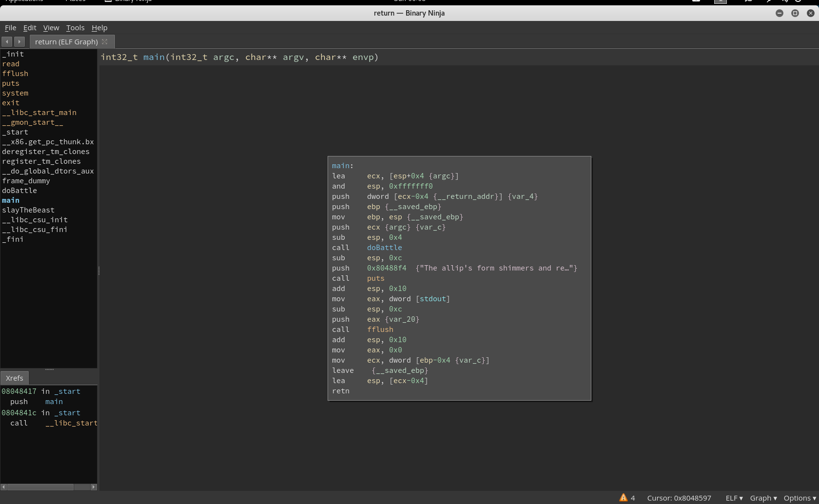Open the Graph view mode dropdown
Screen dimensions: 819x504
[x=763, y=498]
